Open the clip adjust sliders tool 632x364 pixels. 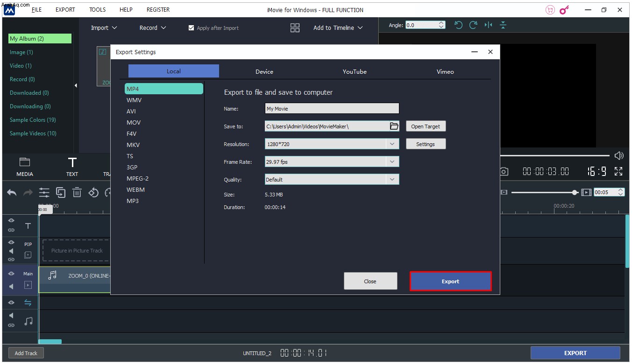point(44,192)
